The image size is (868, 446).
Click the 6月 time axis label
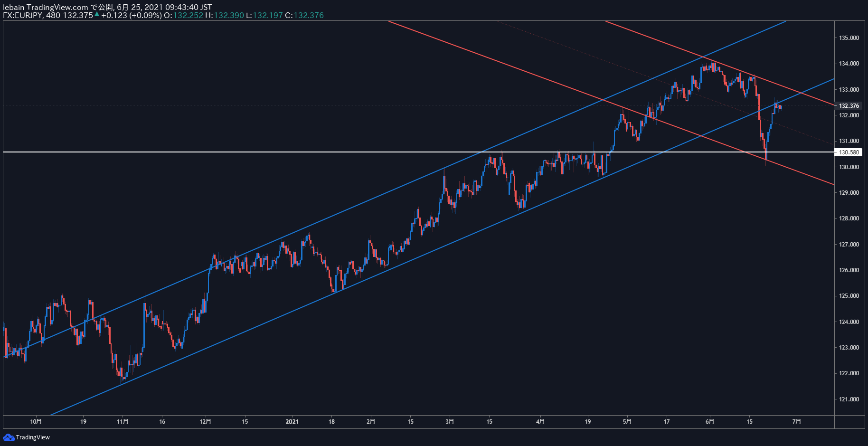click(x=710, y=422)
